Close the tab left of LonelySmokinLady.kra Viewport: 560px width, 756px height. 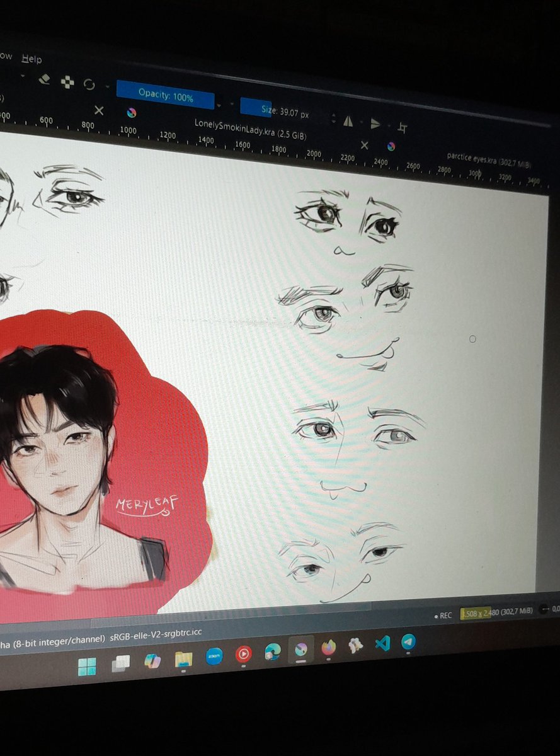99,110
